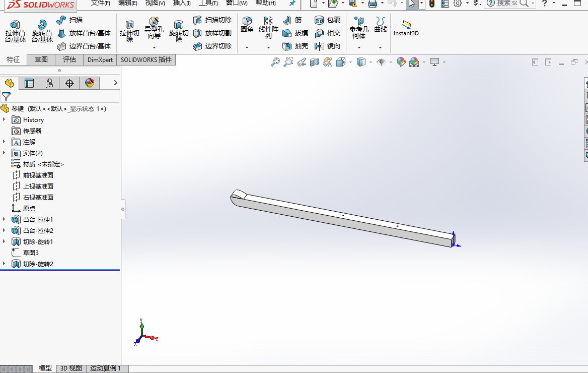
Task: Expand the 切除-旋转1 feature node
Action: 4,241
